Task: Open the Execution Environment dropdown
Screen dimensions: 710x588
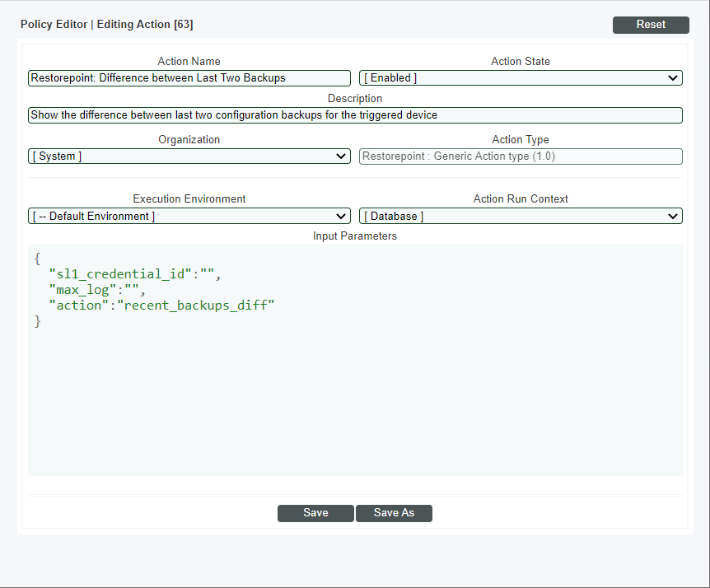Action: tap(189, 217)
